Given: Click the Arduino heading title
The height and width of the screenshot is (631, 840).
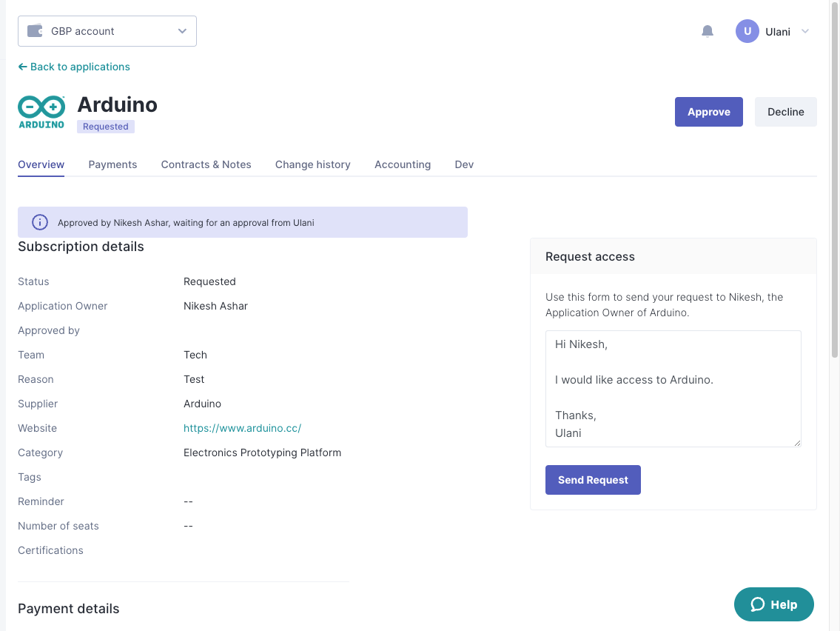Looking at the screenshot, I should tap(118, 104).
